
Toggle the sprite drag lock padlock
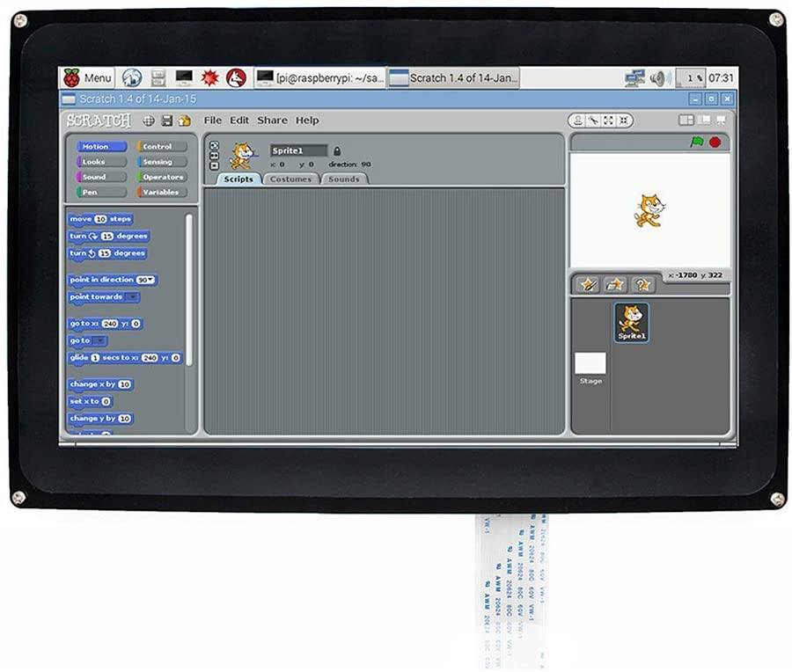coord(337,150)
